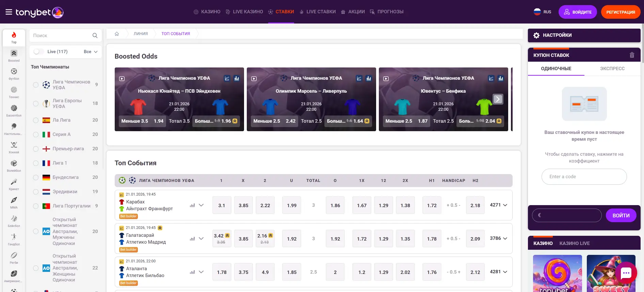The image size is (644, 292).
Task: Go to home via breadcrumb house icon
Action: [x=117, y=34]
